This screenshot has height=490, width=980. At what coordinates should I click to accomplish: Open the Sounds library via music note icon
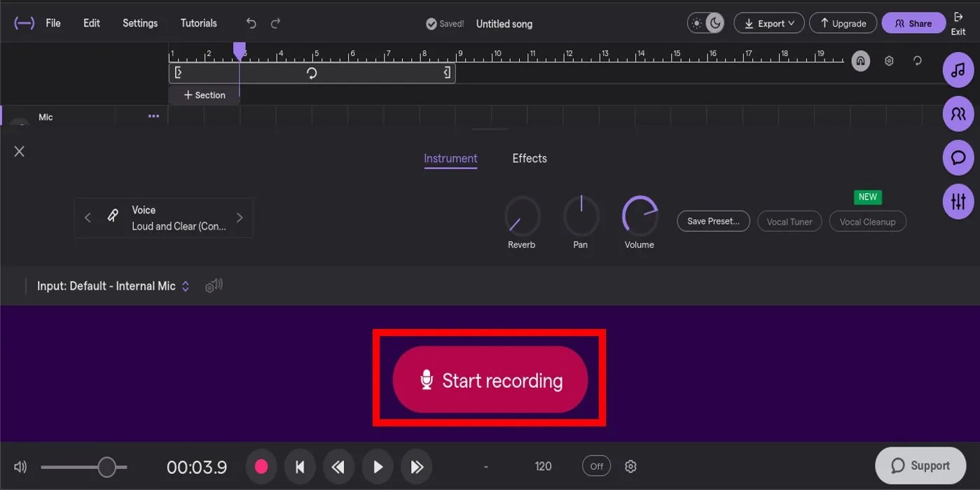pos(958,70)
